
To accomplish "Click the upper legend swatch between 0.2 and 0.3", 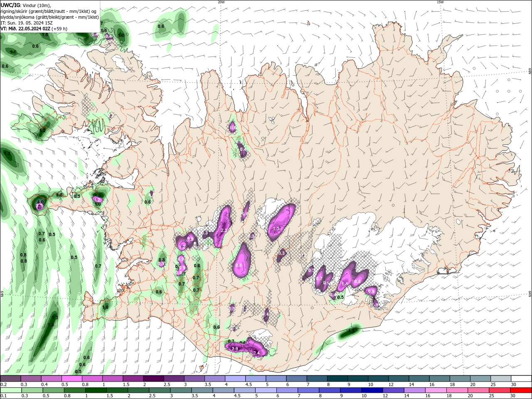I will click(11, 379).
